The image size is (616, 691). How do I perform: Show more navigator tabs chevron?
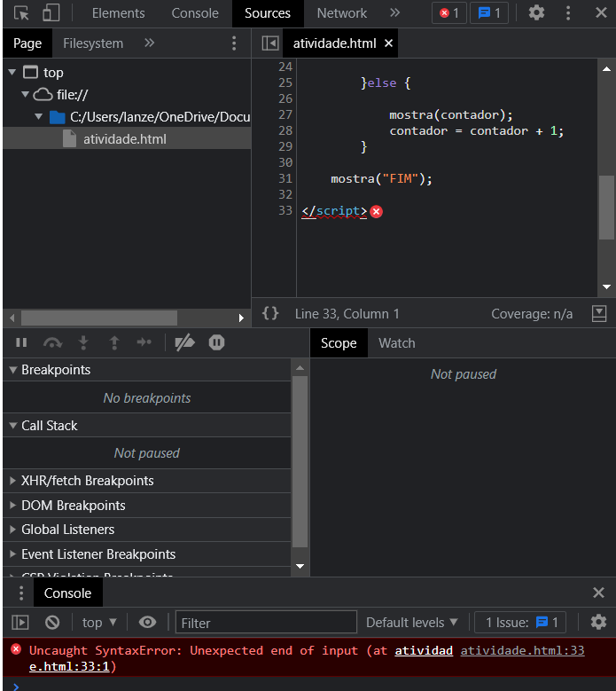pyautogui.click(x=149, y=43)
